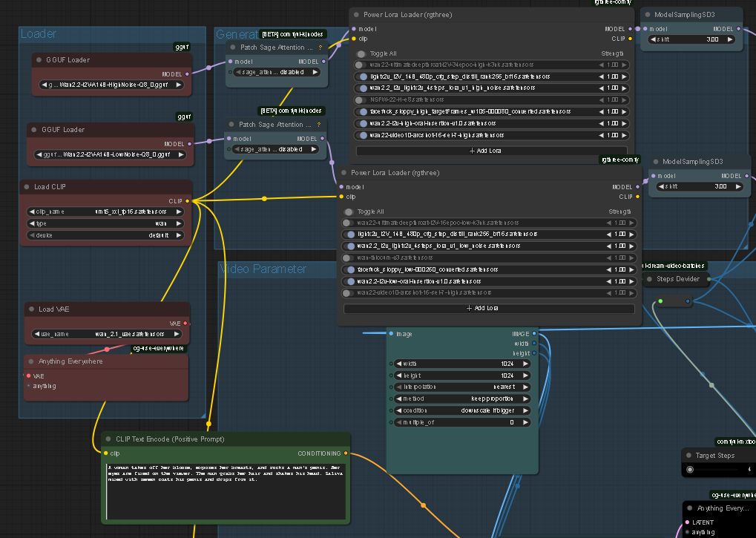Screen dimensions: 756x538
Task: Click Add Lora in the upper Power Lora Loader
Action: [486, 151]
